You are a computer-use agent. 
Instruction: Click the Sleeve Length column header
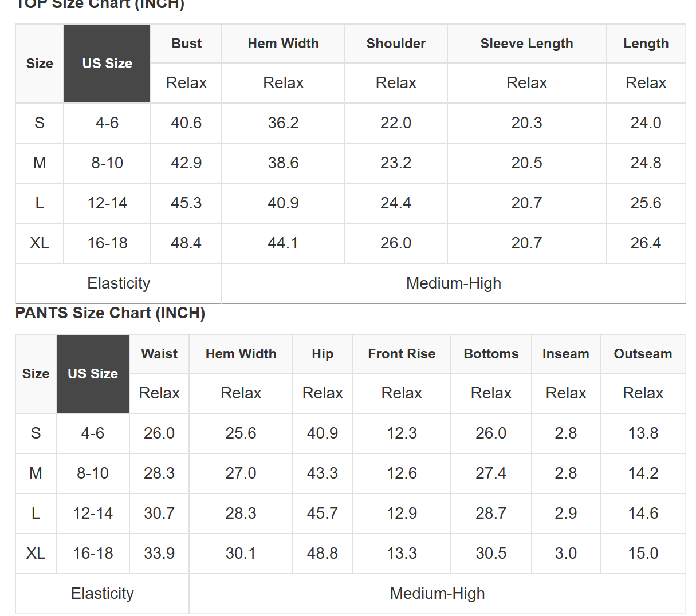click(526, 44)
